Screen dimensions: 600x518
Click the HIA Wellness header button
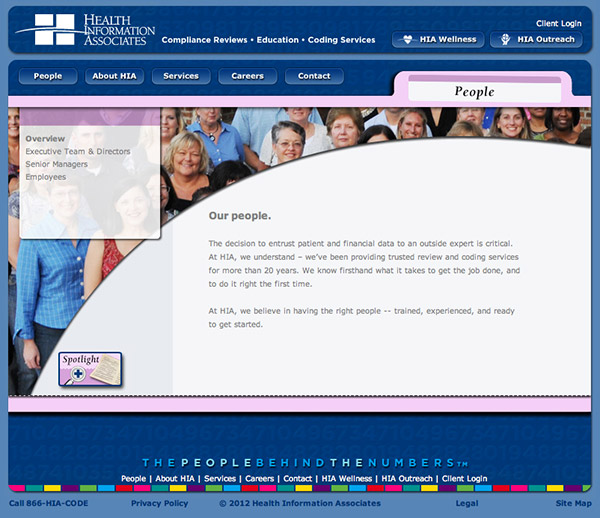click(438, 39)
